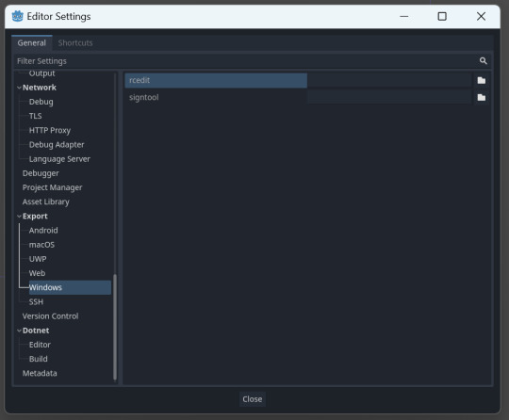This screenshot has width=509, height=420.
Task: Click the signtool path input field
Action: pyautogui.click(x=389, y=97)
